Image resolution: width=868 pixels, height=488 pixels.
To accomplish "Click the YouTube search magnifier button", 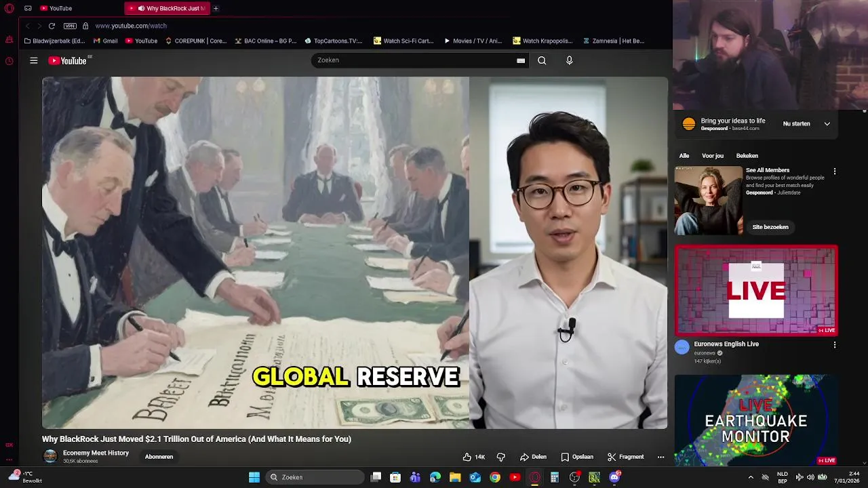I will pos(542,60).
